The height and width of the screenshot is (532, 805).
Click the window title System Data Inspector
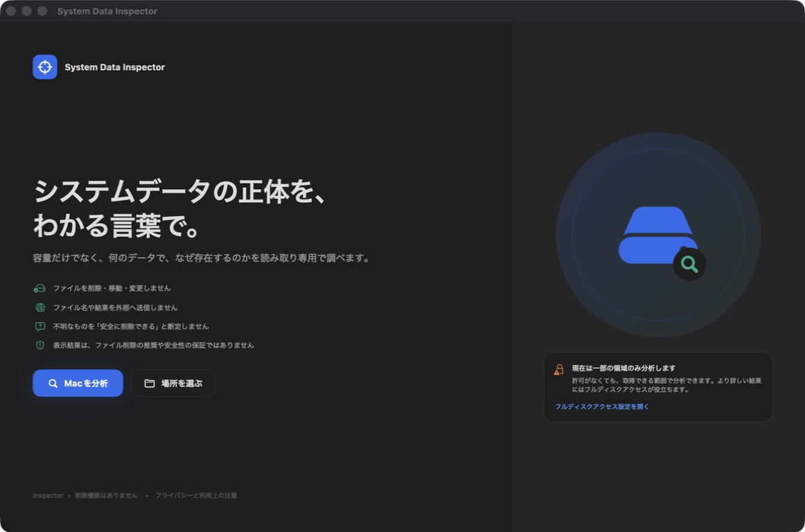107,11
